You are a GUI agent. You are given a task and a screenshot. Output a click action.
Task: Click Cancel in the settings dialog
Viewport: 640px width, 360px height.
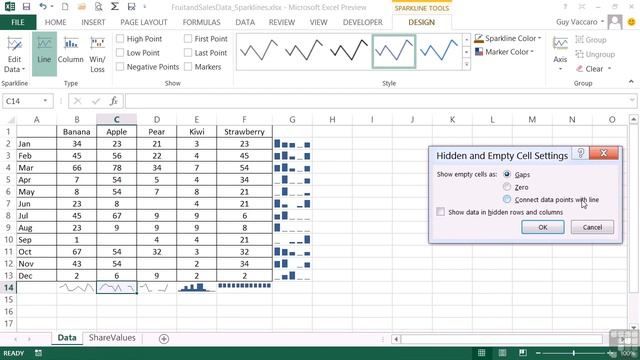coord(592,227)
